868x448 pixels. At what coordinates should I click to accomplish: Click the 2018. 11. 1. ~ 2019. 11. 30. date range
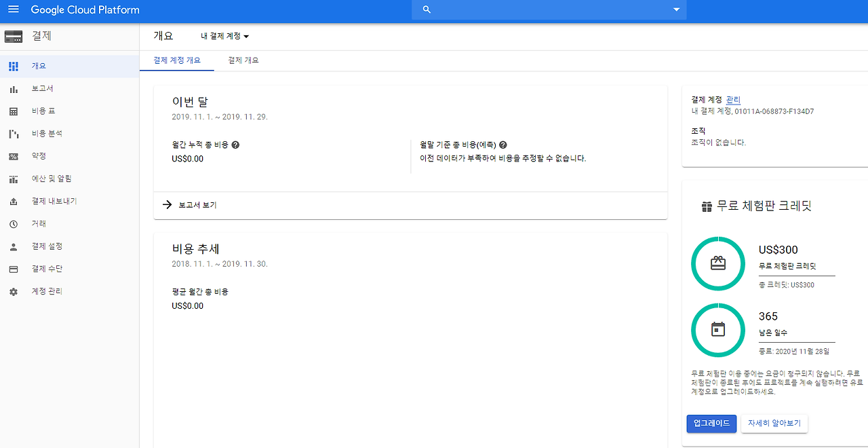pos(220,263)
